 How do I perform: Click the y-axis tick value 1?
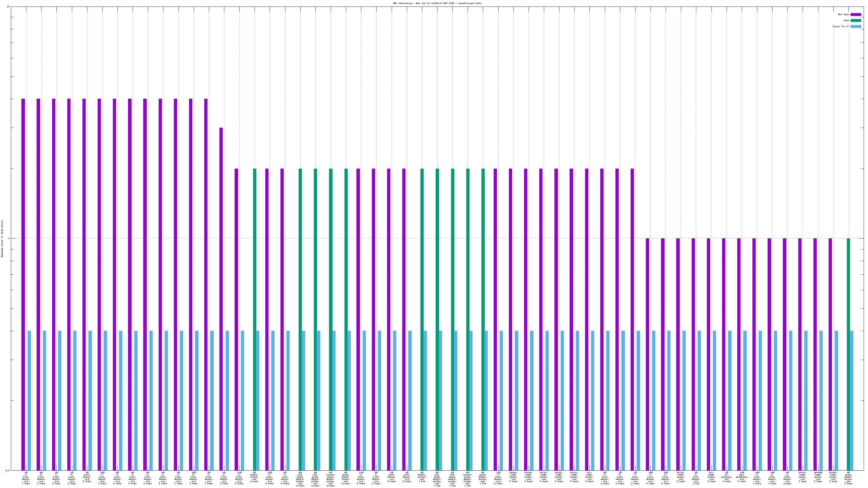pyautogui.click(x=9, y=239)
